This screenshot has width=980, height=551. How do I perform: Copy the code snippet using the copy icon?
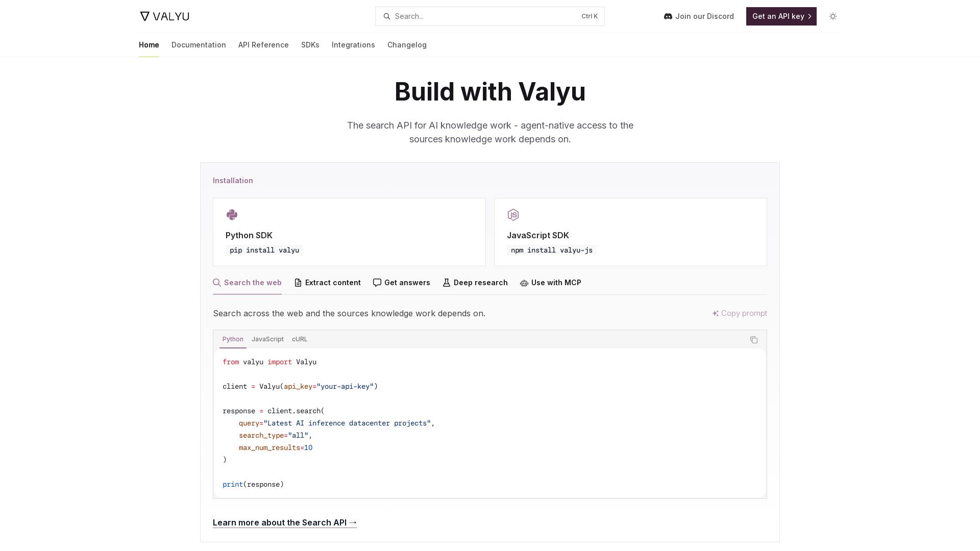coord(754,340)
